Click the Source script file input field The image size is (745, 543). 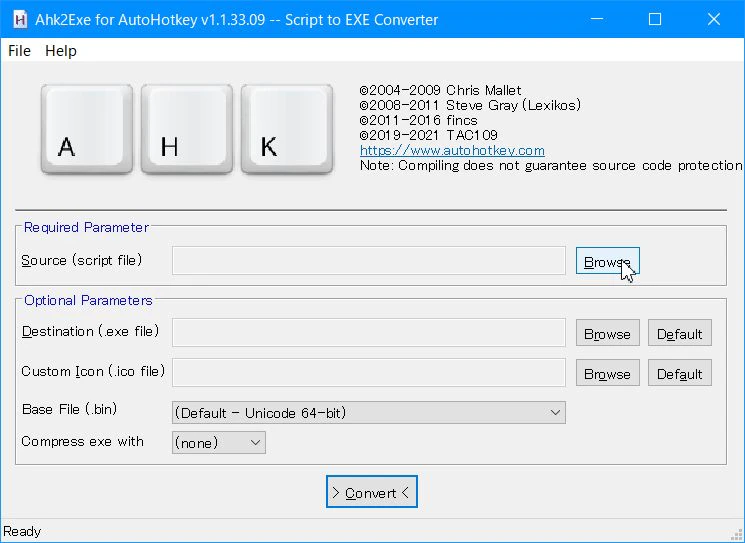[x=369, y=260]
